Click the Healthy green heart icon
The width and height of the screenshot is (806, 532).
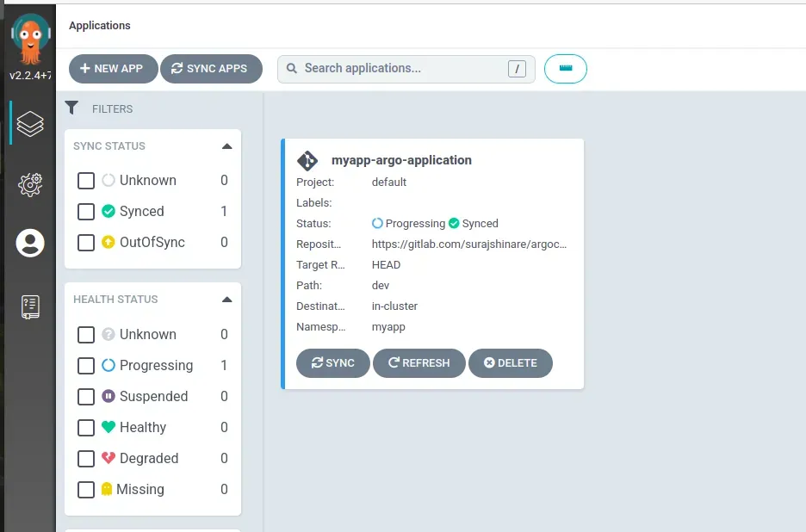(x=108, y=427)
